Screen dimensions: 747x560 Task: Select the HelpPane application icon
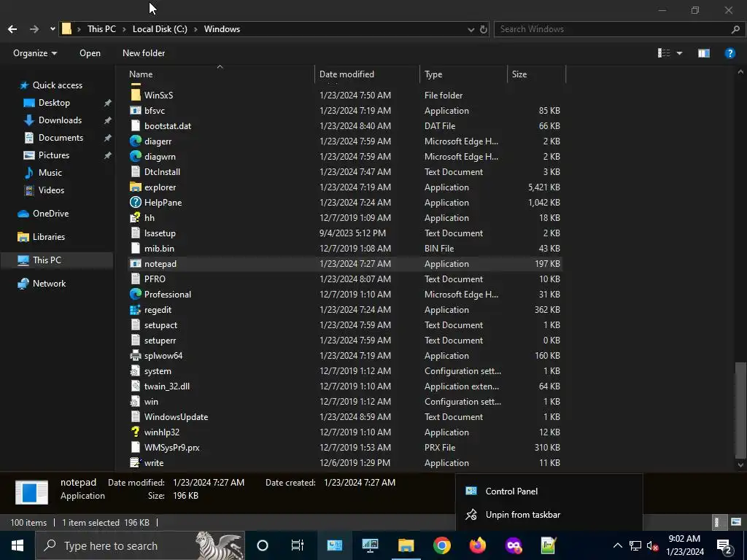tap(135, 203)
